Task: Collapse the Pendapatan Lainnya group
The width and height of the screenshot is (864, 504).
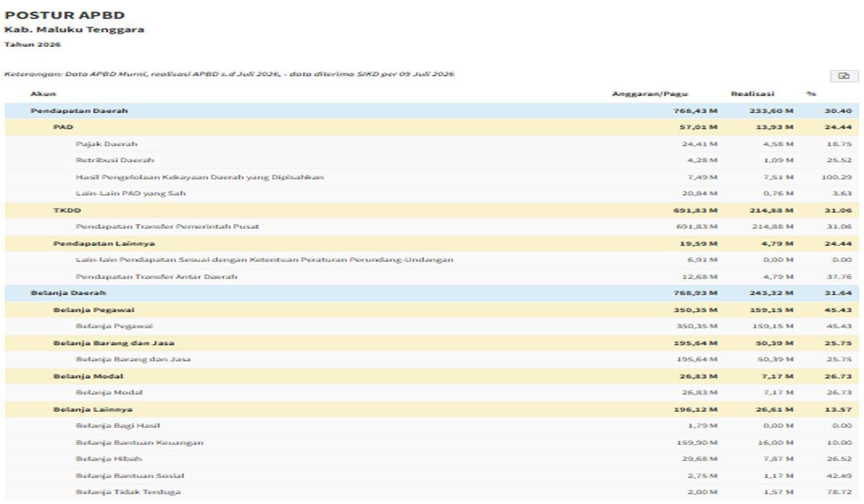Action: (x=432, y=243)
